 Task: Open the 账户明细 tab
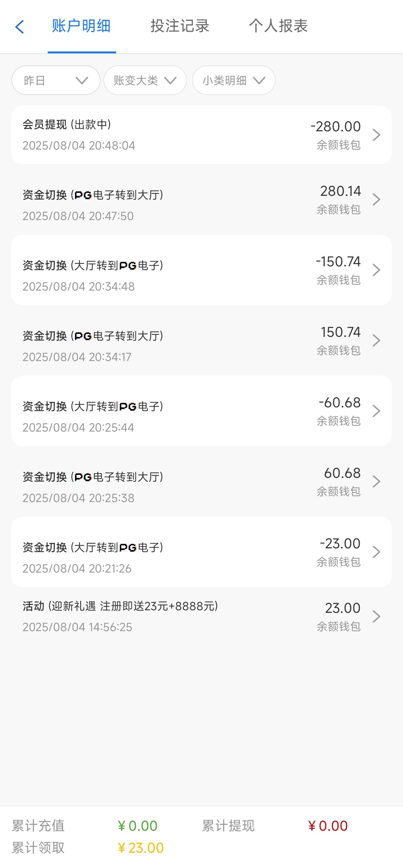(x=81, y=26)
